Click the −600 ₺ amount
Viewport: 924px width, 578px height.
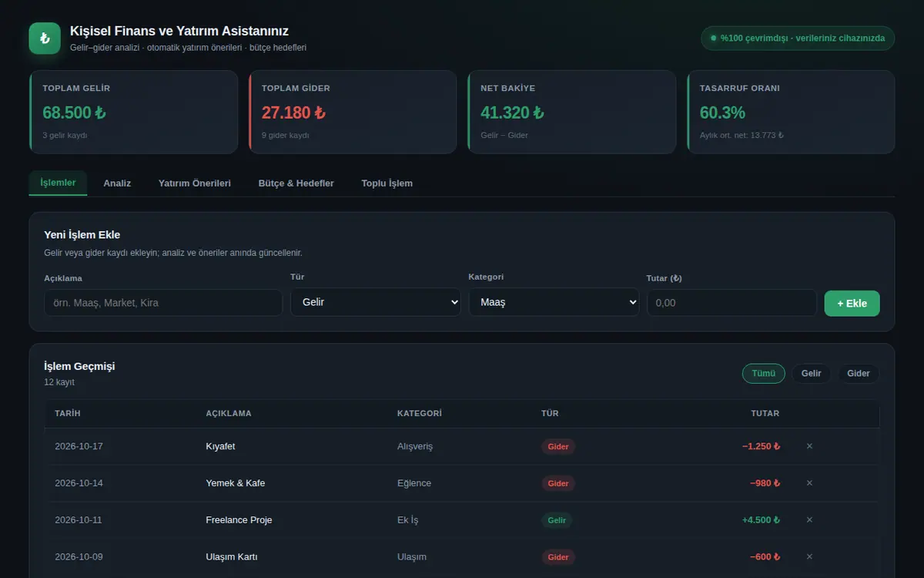(x=765, y=557)
